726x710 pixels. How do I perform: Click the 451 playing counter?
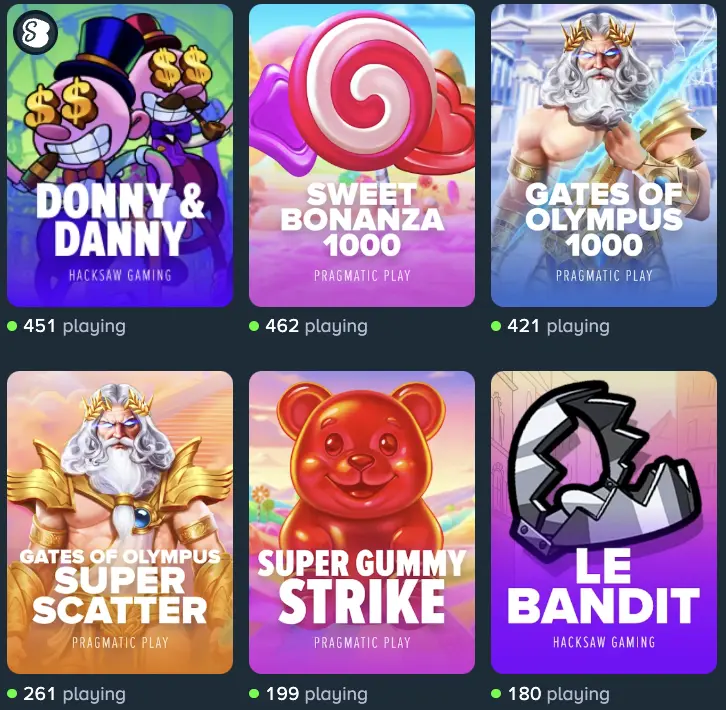tap(67, 326)
